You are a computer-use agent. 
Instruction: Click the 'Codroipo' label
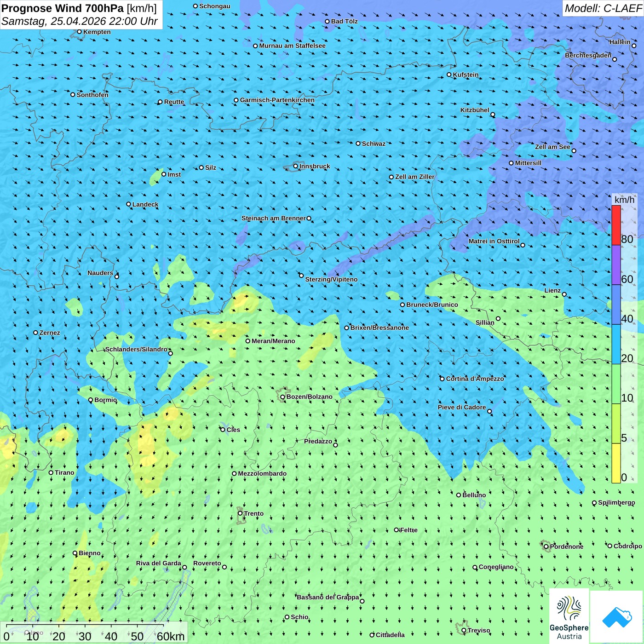628,546
